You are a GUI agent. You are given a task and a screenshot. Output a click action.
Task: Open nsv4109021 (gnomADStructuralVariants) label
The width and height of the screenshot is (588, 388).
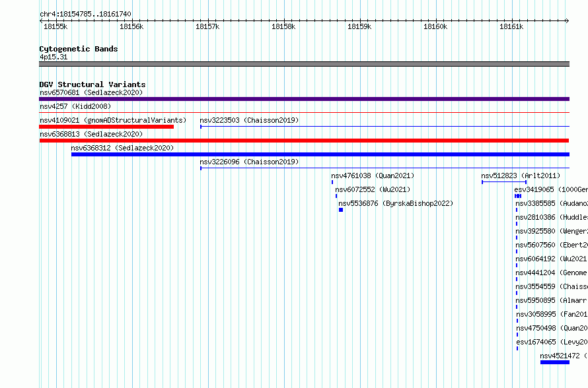click(x=113, y=120)
